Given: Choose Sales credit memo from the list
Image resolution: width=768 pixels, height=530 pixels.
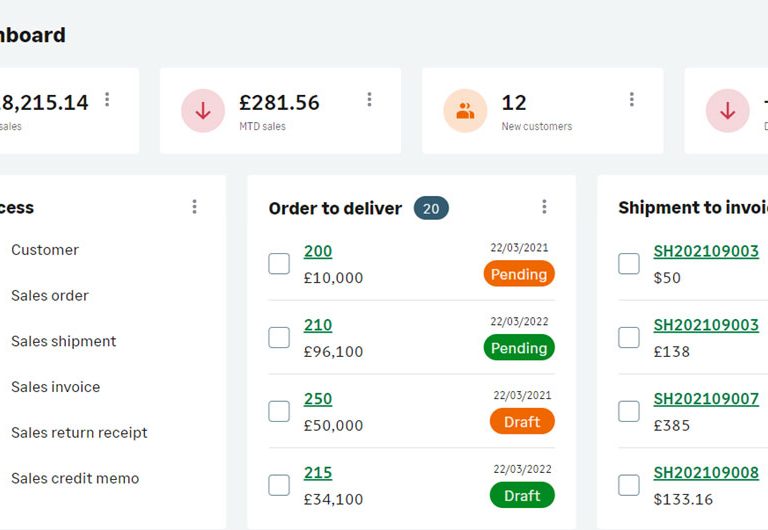Looking at the screenshot, I should [x=75, y=478].
